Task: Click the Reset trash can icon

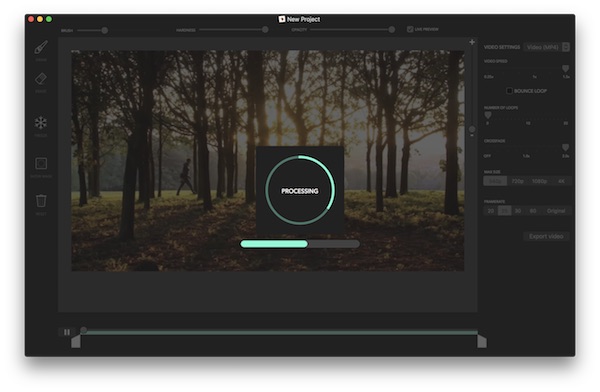Action: tap(41, 201)
